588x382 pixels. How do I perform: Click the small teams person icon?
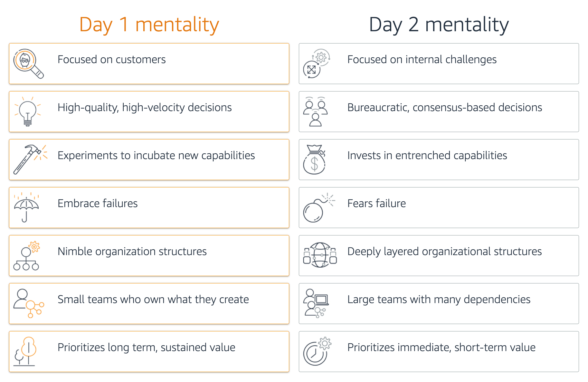point(28,303)
